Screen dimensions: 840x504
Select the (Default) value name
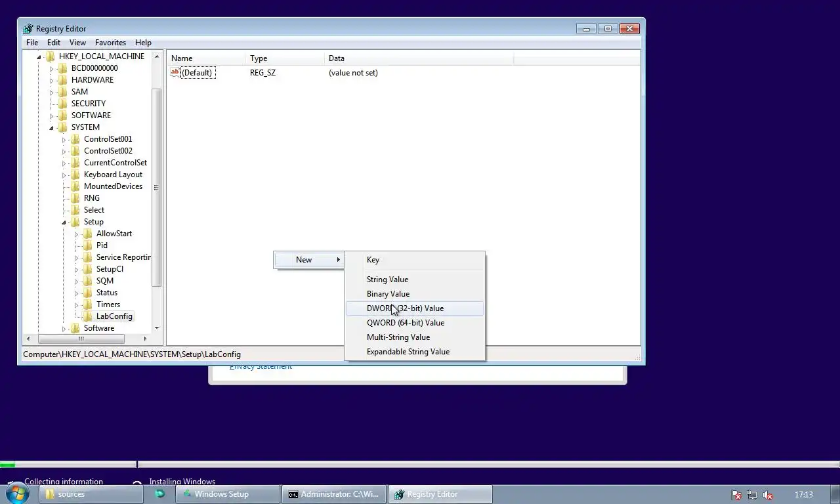coord(197,73)
